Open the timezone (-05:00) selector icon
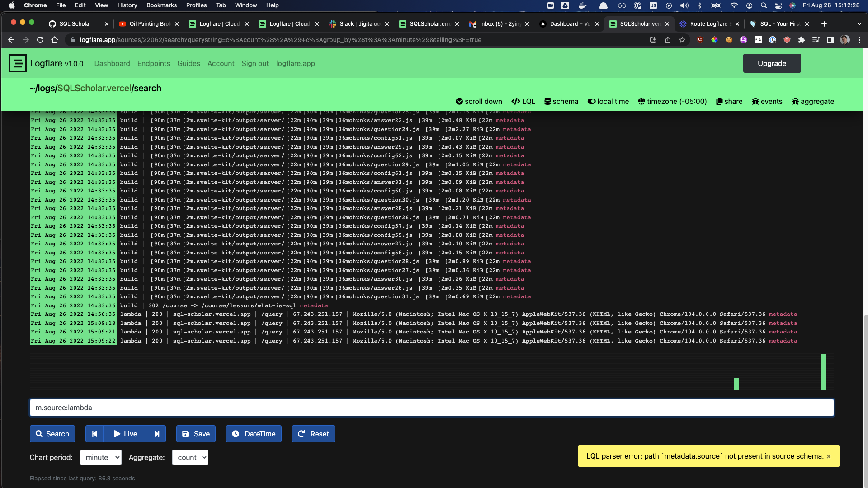This screenshot has width=868, height=488. 642,101
